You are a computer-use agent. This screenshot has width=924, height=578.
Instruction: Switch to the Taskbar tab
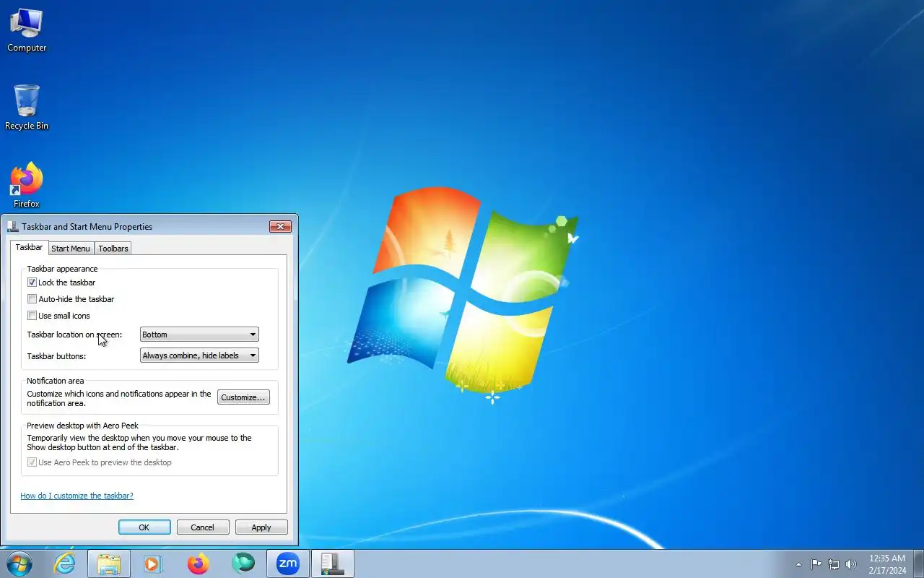[x=29, y=247]
